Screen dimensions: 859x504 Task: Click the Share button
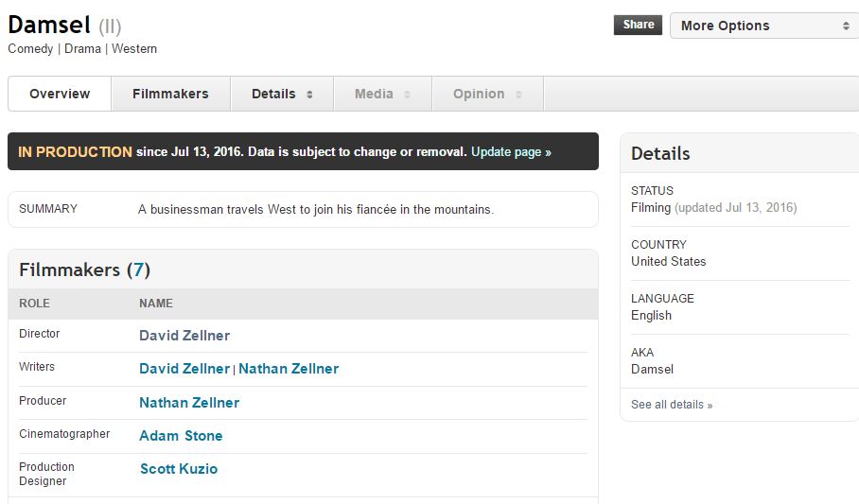(x=638, y=25)
